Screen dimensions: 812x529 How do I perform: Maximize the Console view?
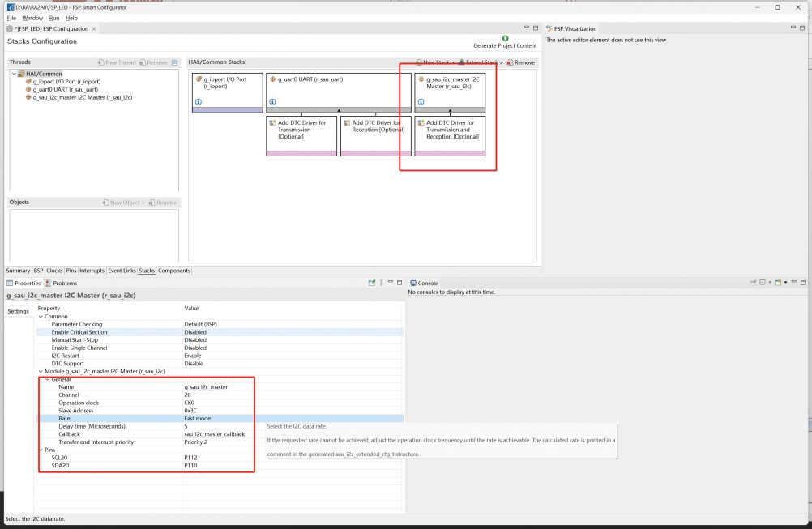(x=802, y=283)
